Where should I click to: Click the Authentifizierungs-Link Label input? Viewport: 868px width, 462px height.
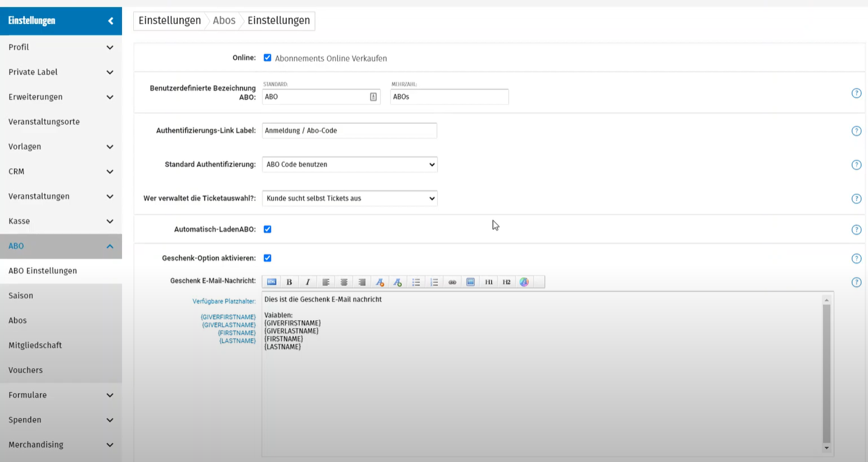point(349,130)
